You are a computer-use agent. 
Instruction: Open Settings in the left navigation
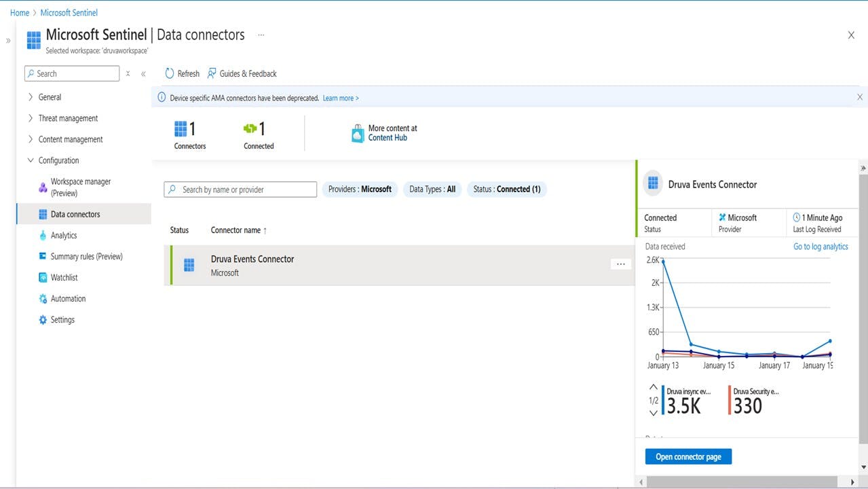pos(62,320)
